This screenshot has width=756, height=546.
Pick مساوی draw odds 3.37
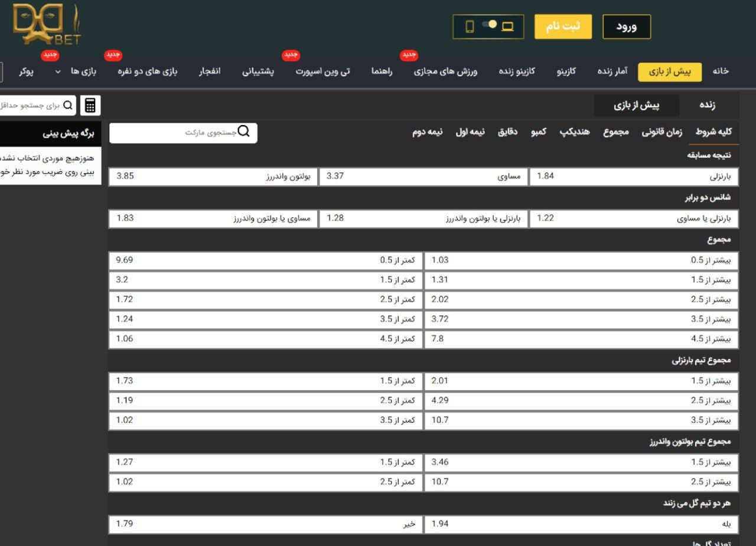423,176
